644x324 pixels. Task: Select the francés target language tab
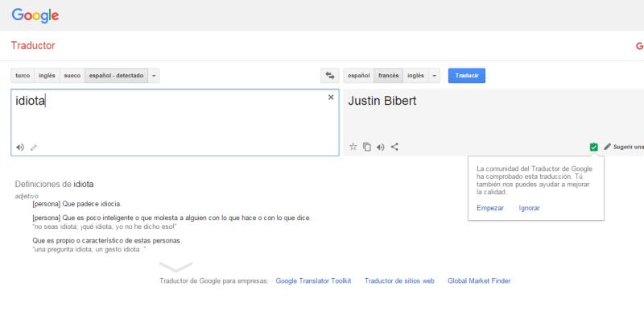coord(388,76)
